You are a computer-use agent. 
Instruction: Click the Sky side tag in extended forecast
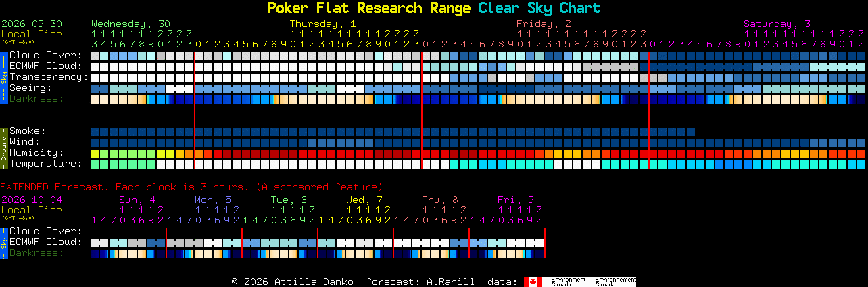click(4, 243)
